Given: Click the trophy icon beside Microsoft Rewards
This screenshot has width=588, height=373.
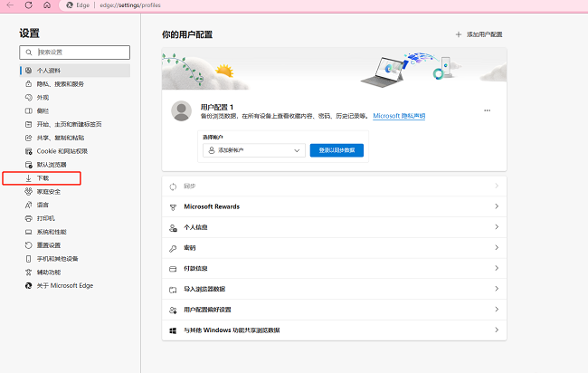Looking at the screenshot, I should click(173, 206).
